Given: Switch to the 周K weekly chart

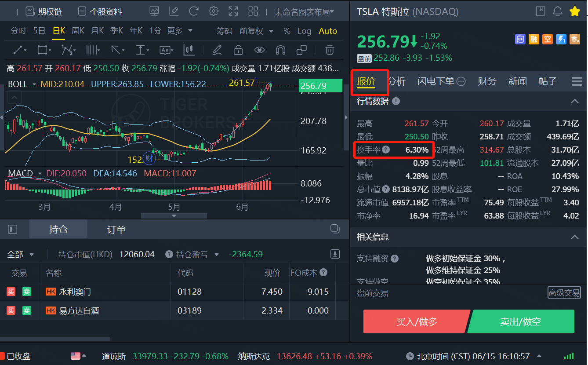Looking at the screenshot, I should 78,31.
